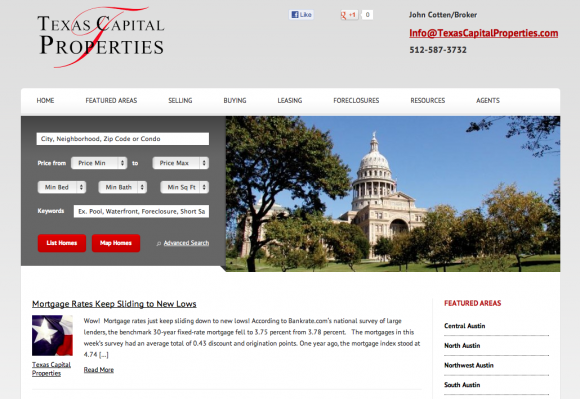Open the Price Min dropdown
Image resolution: width=580 pixels, height=399 pixels.
click(99, 163)
